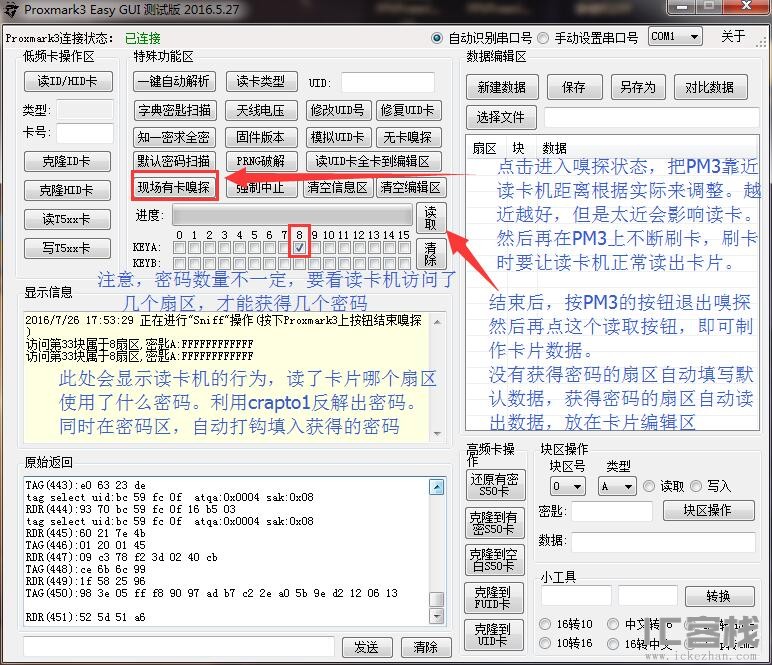The height and width of the screenshot is (665, 772).
Task: Focus the 密匙 key input field
Action: pyautogui.click(x=611, y=511)
